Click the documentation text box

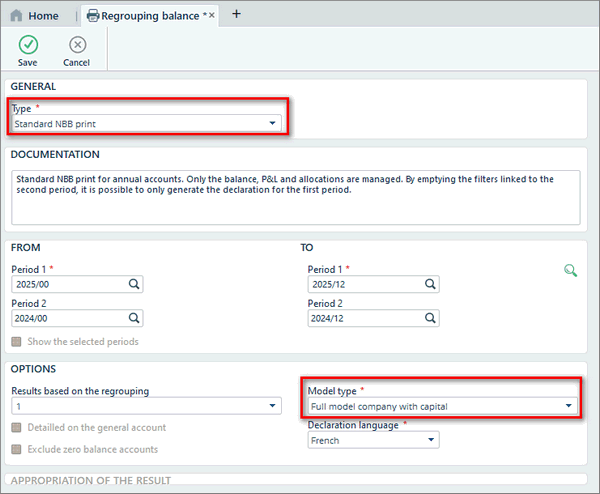tap(296, 197)
